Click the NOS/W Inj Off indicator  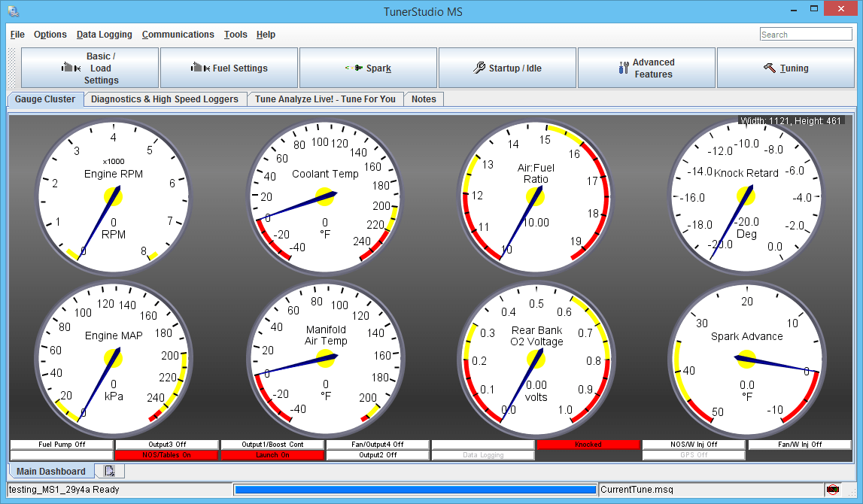pos(694,444)
